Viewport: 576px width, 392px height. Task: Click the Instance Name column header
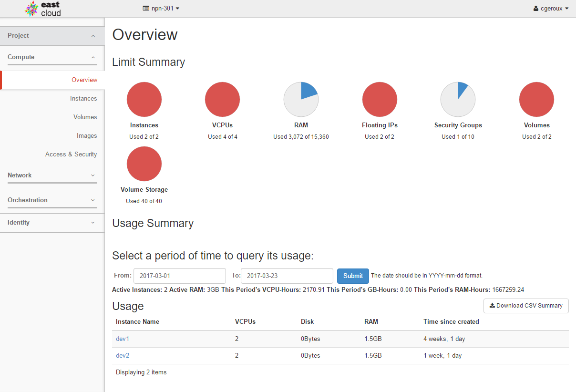(x=137, y=322)
